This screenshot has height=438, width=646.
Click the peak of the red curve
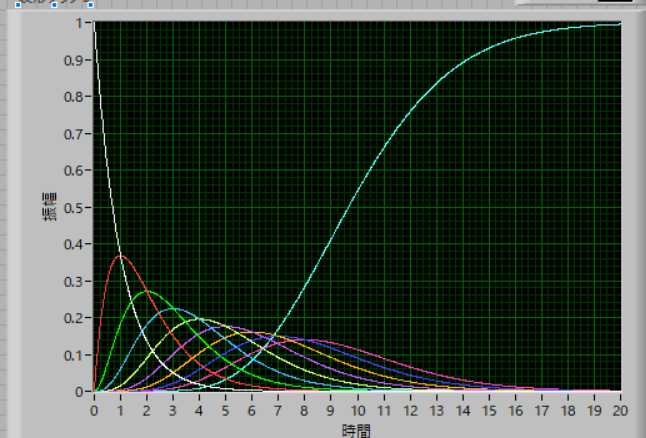[x=120, y=256]
